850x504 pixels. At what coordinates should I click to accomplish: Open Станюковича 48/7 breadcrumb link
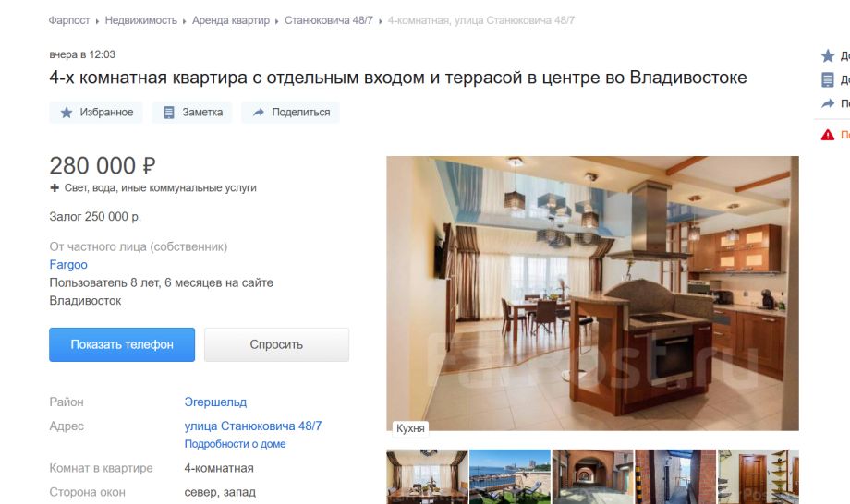(329, 20)
